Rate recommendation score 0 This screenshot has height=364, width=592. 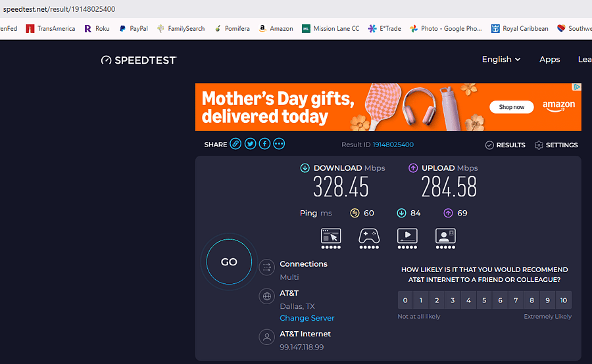point(405,300)
